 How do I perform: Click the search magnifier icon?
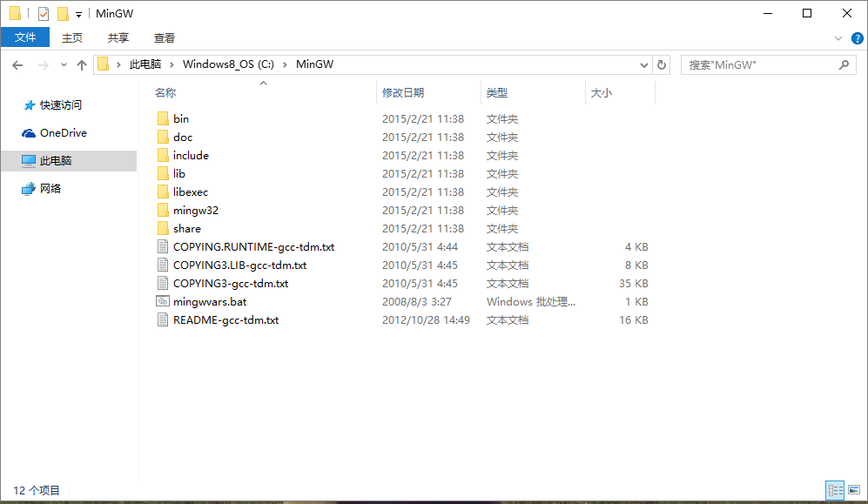coord(844,64)
